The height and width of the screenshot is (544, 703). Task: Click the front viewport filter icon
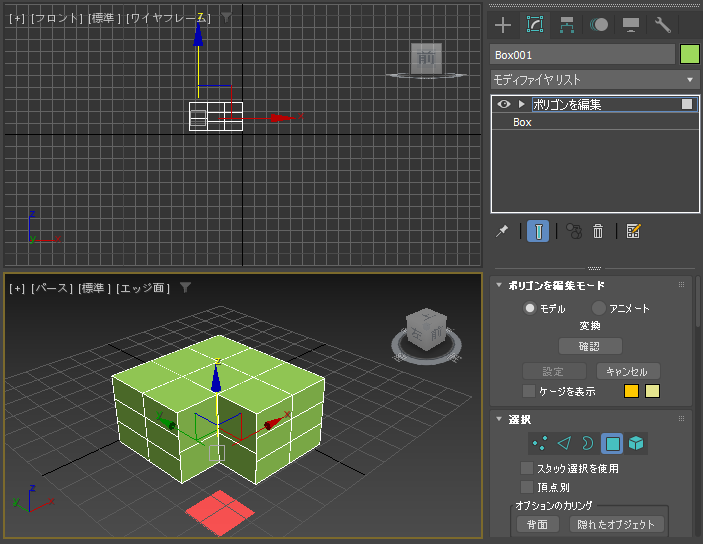coord(226,18)
